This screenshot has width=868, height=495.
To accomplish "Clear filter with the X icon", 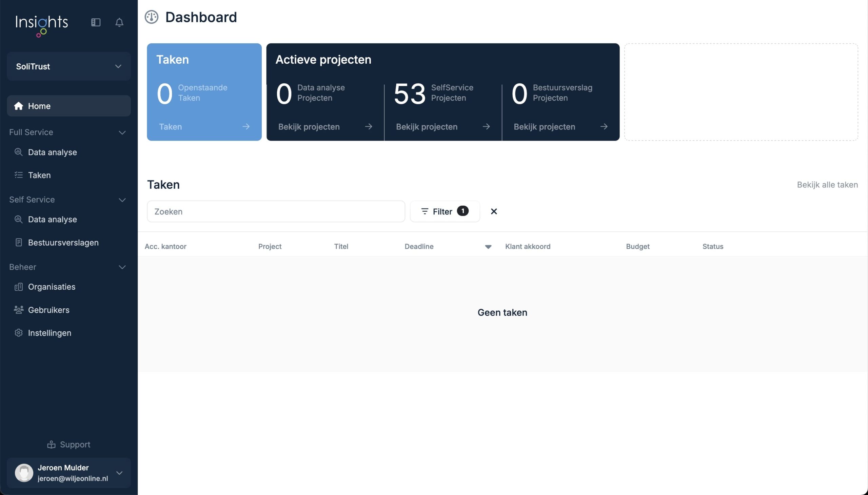I will click(x=494, y=211).
